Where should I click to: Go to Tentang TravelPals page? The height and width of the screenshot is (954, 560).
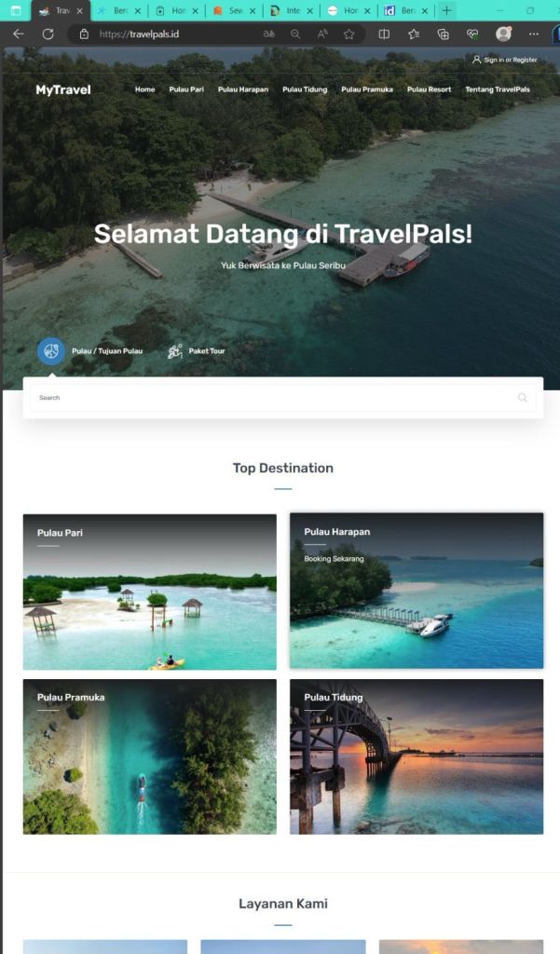pos(498,89)
